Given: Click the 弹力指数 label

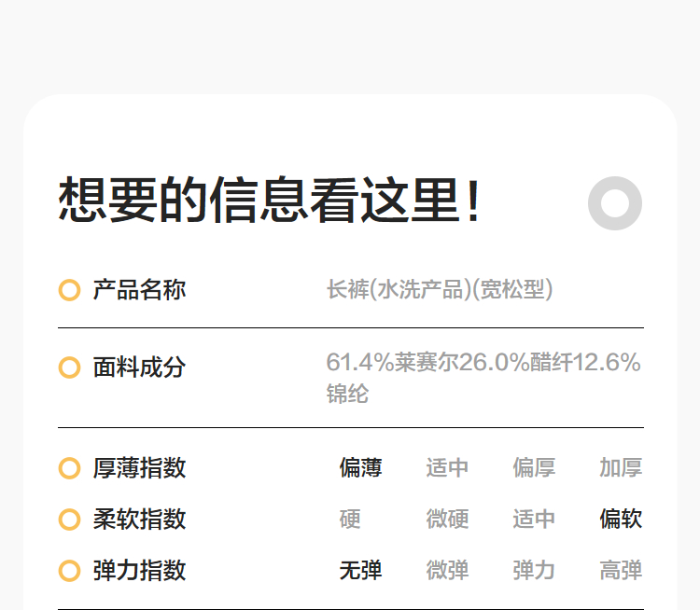Looking at the screenshot, I should pos(139,571).
